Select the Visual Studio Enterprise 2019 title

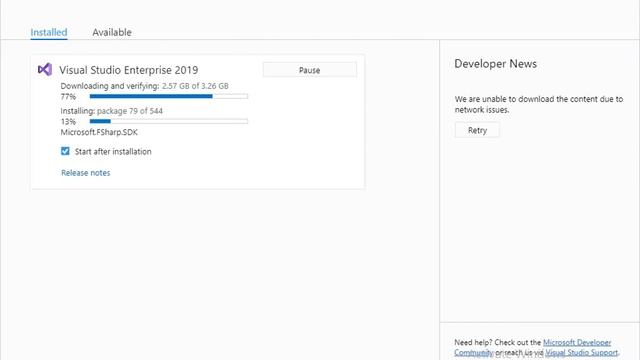[x=129, y=70]
